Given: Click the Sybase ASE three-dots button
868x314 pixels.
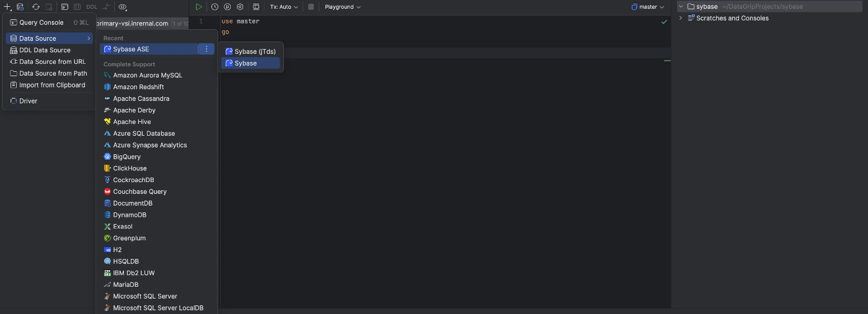Looking at the screenshot, I should point(206,49).
